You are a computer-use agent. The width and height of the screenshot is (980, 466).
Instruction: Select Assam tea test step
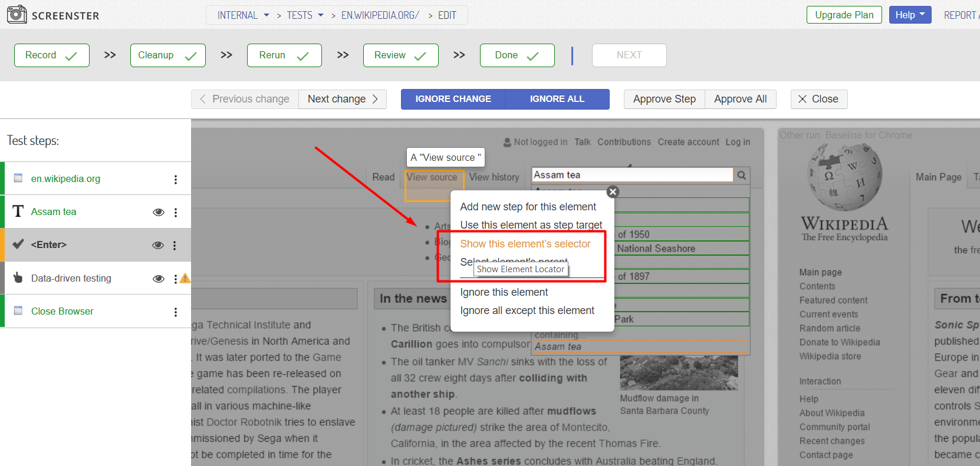96,211
